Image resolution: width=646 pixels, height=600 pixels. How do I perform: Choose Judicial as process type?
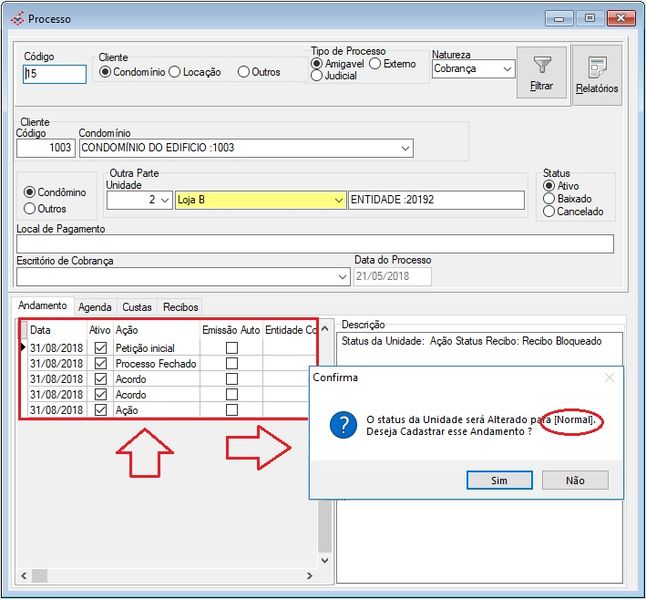[318, 75]
